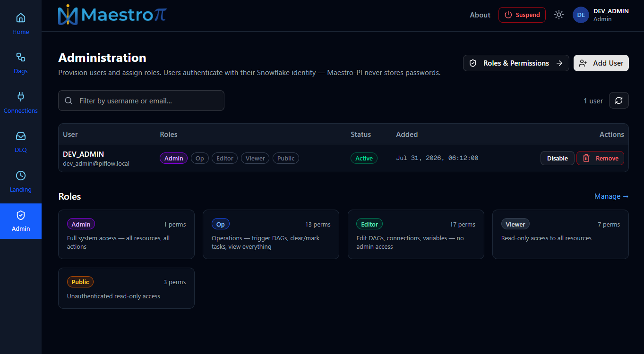The width and height of the screenshot is (644, 354).
Task: Click the Added date Jul 31, 2026
Action: tap(437, 158)
